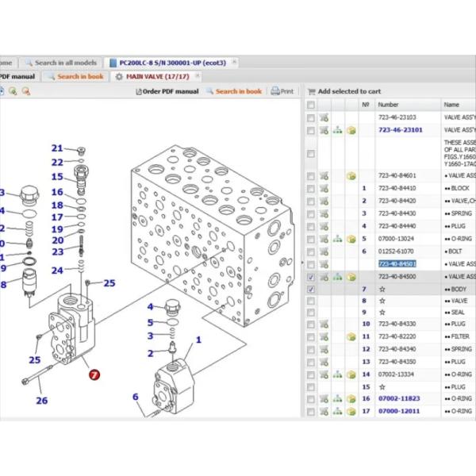The image size is (476, 476).
Task: Click the cart icon for part 723-40-84410
Action: tap(324, 188)
